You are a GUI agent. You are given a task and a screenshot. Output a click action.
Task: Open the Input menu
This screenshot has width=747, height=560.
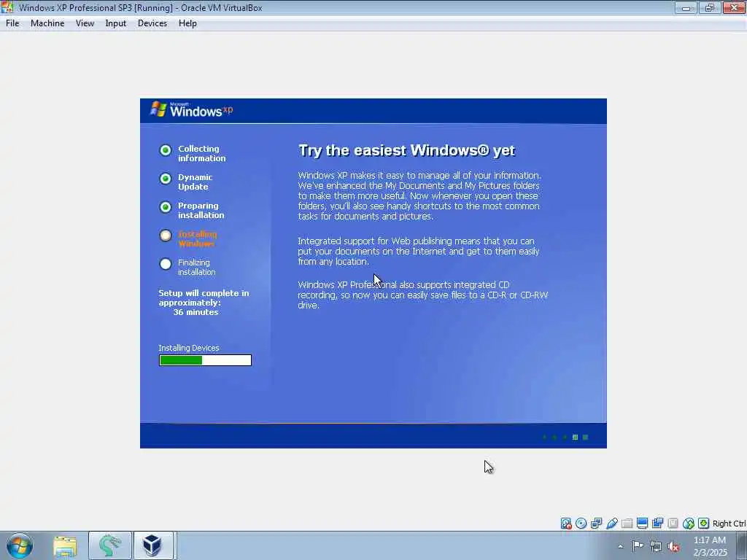point(116,23)
